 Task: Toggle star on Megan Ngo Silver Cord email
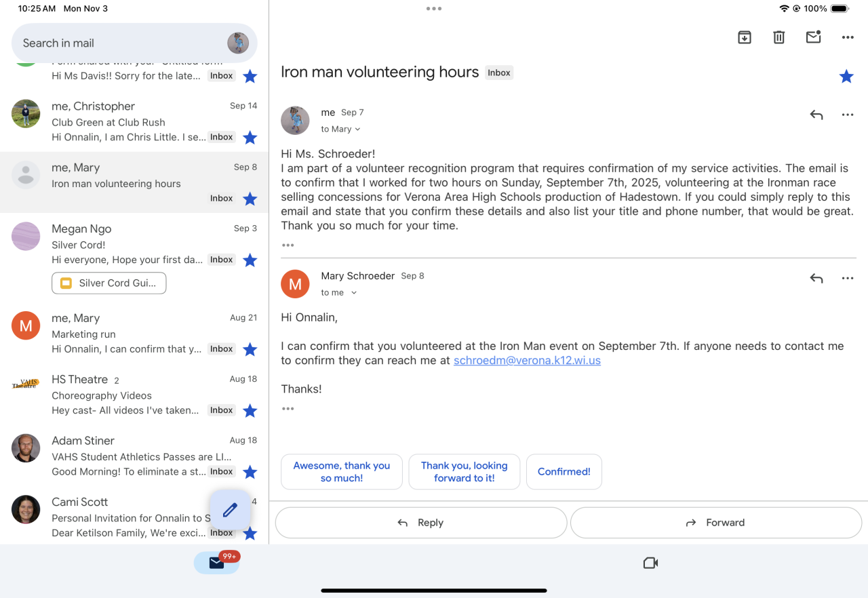click(x=250, y=260)
